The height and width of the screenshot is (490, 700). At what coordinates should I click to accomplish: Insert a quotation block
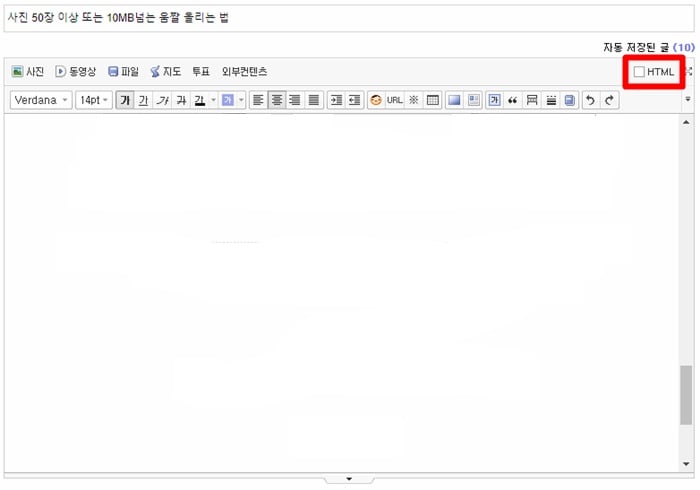point(512,100)
